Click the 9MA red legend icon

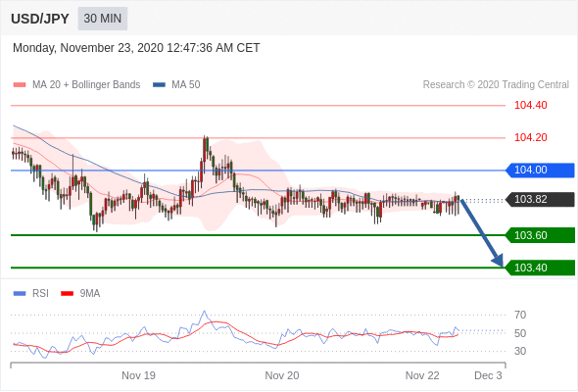[67, 294]
